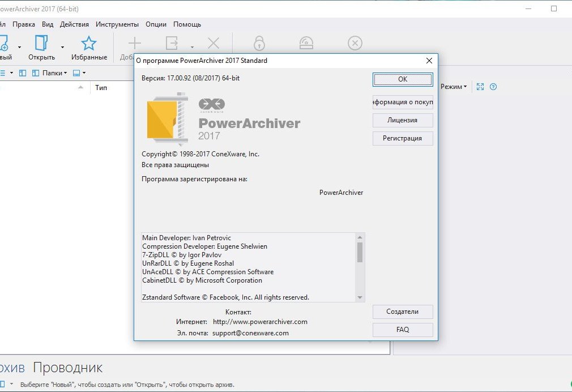Expand the arrow right of the Новый button
The width and height of the screenshot is (572, 392).
(19, 47)
